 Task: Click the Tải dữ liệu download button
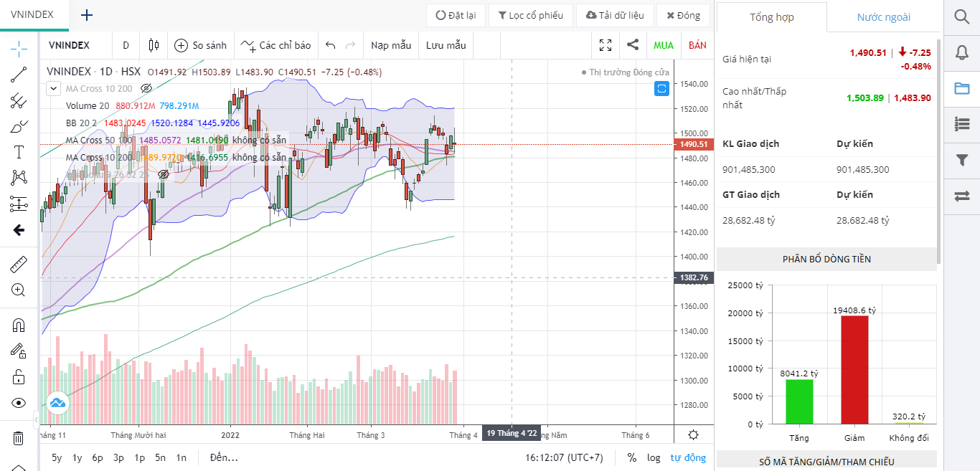coord(615,15)
